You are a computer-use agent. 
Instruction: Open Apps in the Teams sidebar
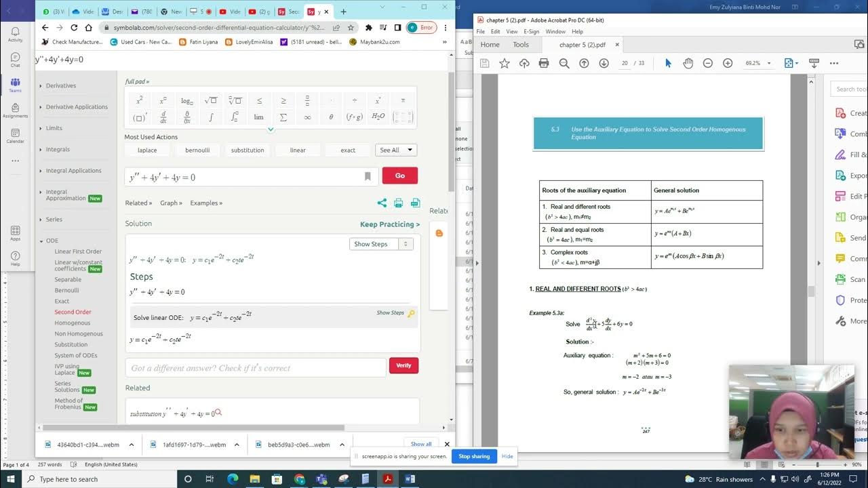(15, 233)
